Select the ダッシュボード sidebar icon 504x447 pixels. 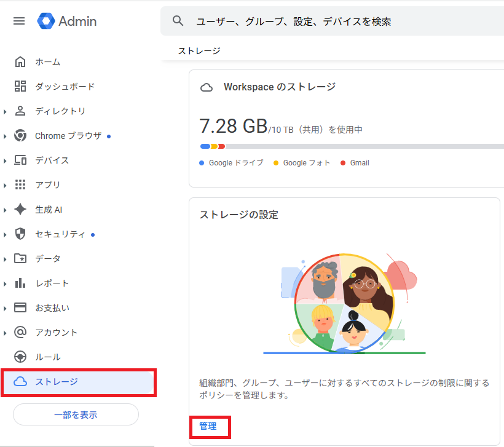click(21, 86)
